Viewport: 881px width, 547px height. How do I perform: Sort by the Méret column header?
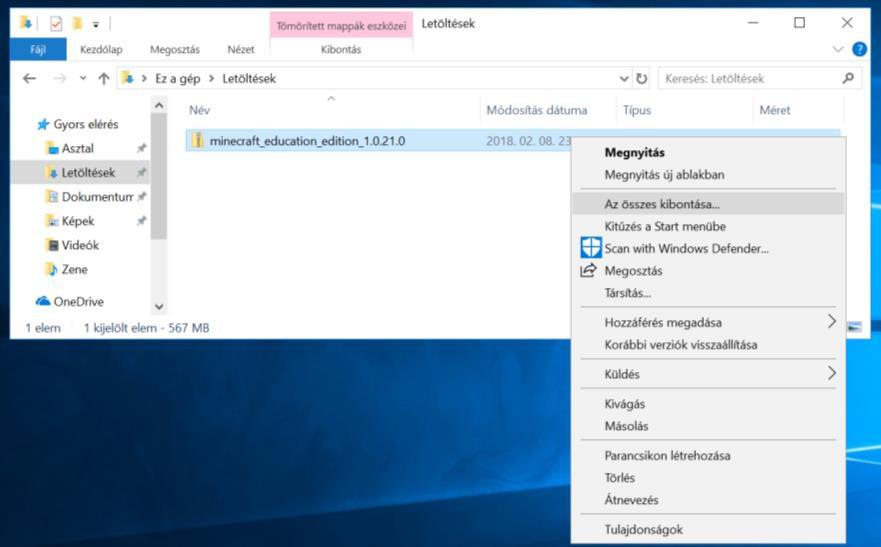(775, 110)
